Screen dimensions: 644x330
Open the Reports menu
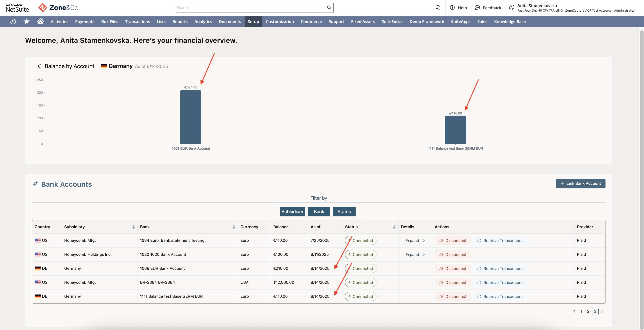(180, 22)
